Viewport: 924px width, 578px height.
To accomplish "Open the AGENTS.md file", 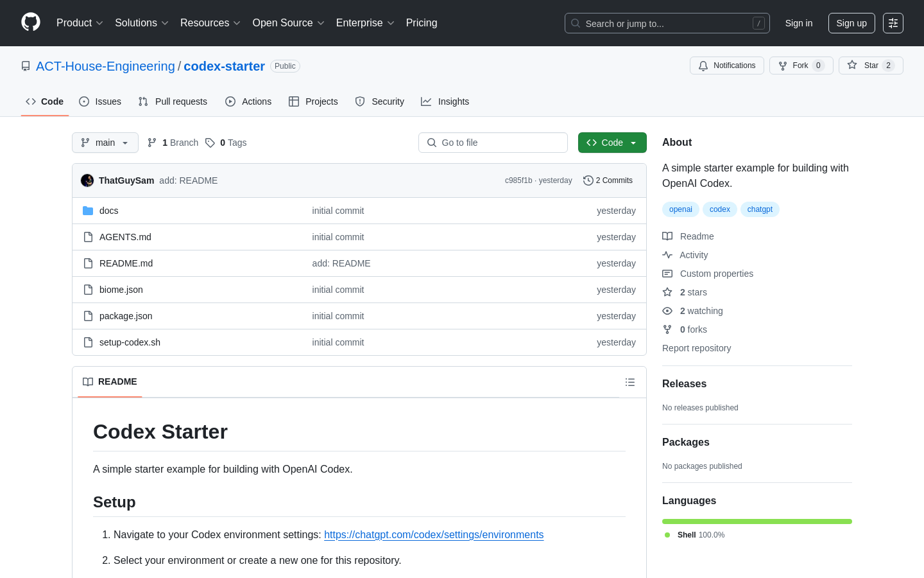I will tap(125, 237).
